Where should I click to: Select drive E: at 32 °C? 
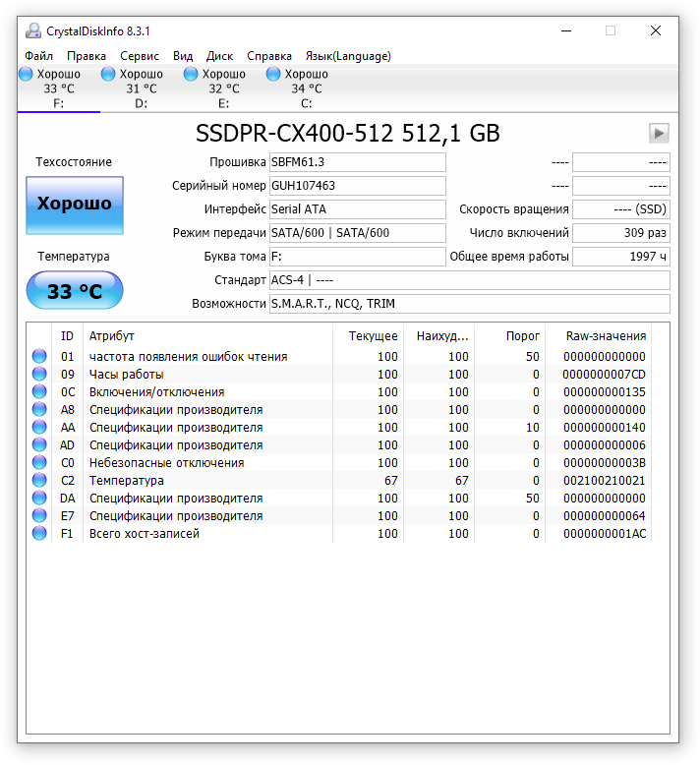(x=224, y=88)
